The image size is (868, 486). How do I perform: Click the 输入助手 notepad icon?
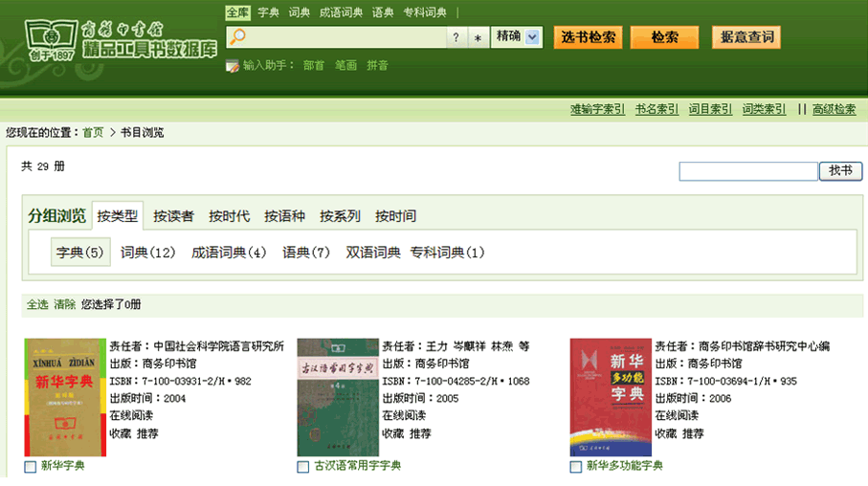click(233, 66)
